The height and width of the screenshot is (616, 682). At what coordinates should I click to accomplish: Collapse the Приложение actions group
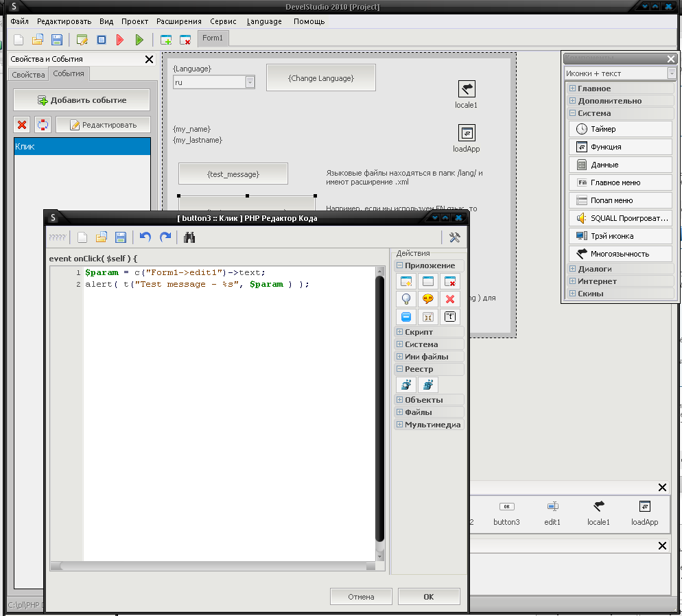click(x=400, y=265)
